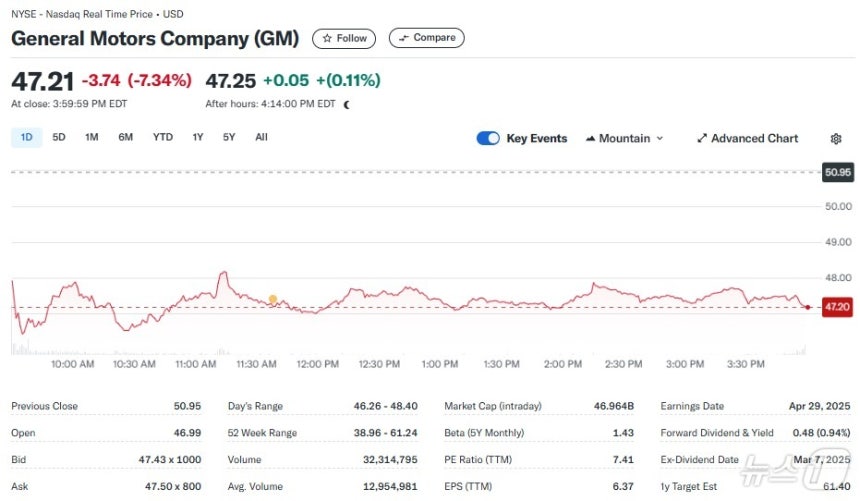Click the compare arrows icon
Image resolution: width=860 pixels, height=501 pixels.
pyautogui.click(x=404, y=38)
